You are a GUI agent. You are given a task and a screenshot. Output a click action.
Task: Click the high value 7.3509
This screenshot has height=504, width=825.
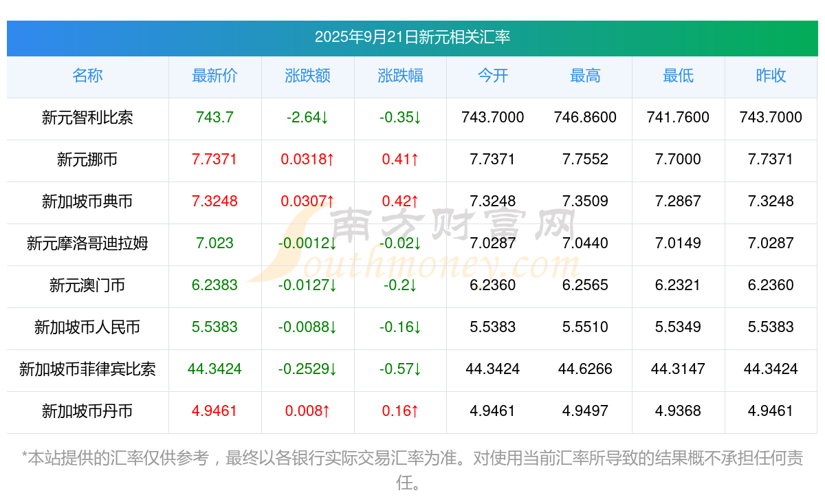click(x=585, y=201)
